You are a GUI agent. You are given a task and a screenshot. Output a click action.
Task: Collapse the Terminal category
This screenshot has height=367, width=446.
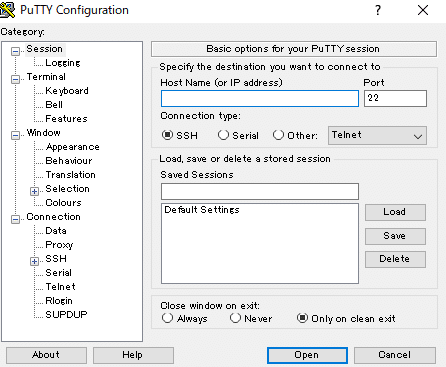click(15, 80)
